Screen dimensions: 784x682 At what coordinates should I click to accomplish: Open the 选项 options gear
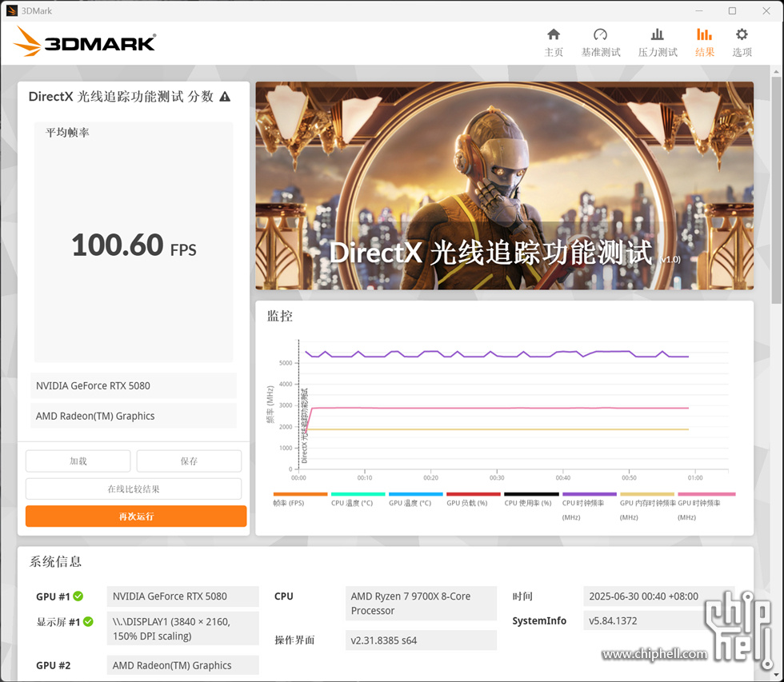pos(742,42)
